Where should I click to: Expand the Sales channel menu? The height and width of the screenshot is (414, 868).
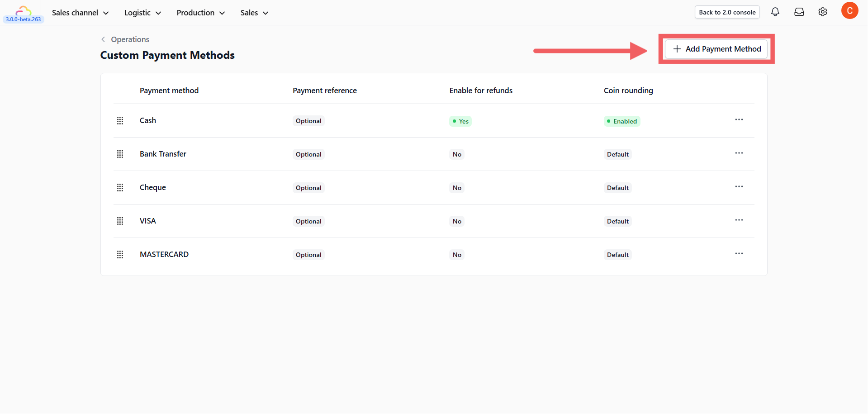pyautogui.click(x=80, y=13)
